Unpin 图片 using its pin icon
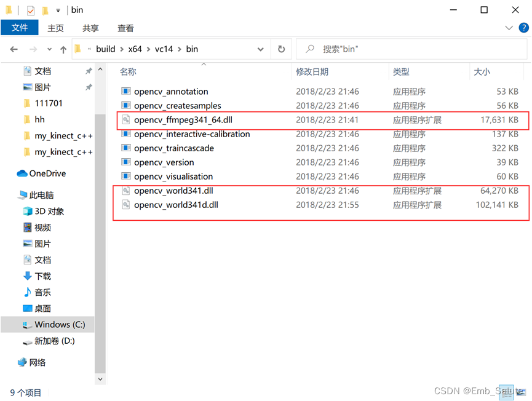This screenshot has height=401, width=532. coord(90,86)
